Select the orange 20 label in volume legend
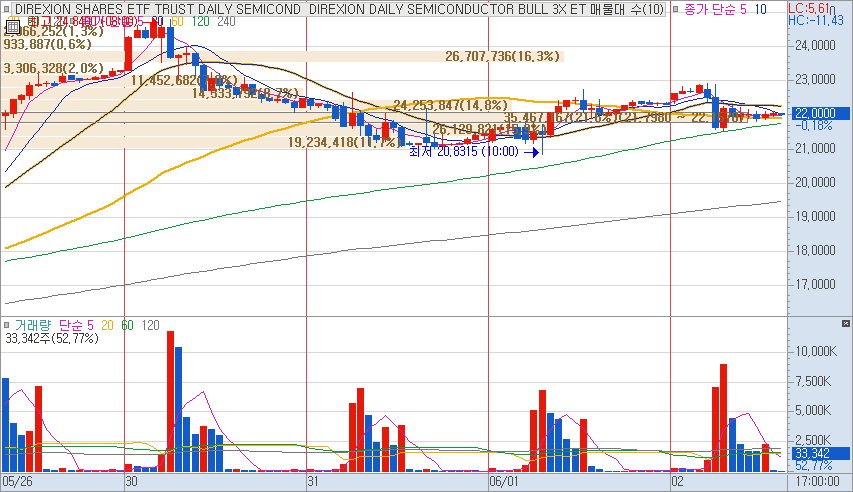Image resolution: width=853 pixels, height=492 pixels. coord(107,325)
